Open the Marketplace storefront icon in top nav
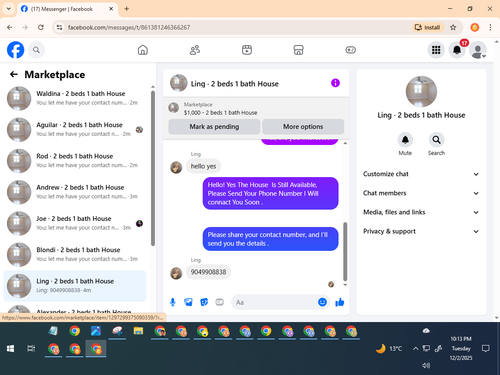The image size is (500, 375). [x=298, y=50]
